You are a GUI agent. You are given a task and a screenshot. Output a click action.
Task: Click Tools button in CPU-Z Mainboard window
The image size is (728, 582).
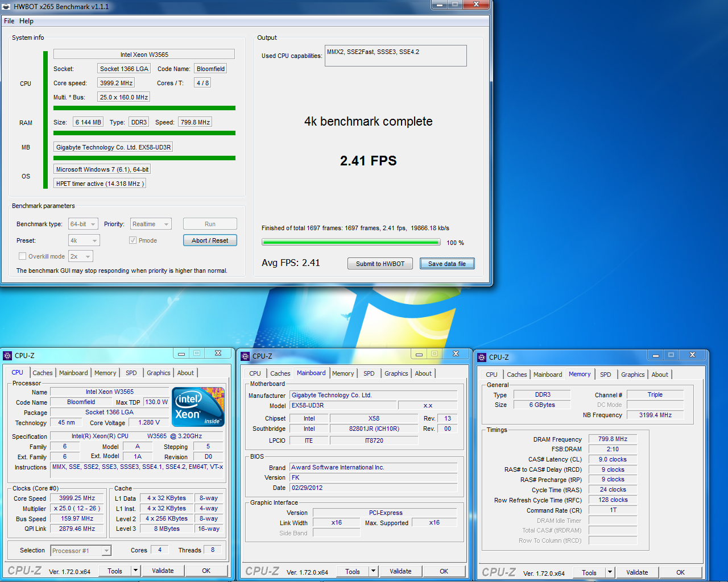tap(353, 571)
